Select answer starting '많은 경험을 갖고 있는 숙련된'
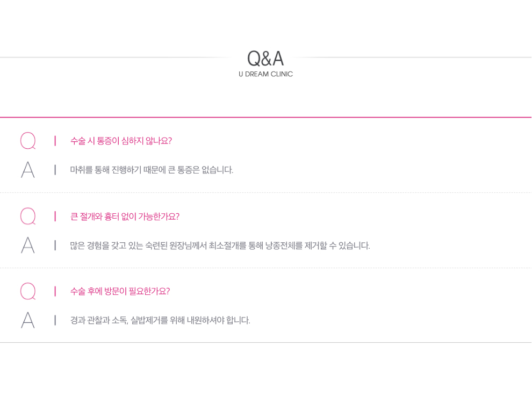The image size is (532, 397). pyautogui.click(x=220, y=246)
